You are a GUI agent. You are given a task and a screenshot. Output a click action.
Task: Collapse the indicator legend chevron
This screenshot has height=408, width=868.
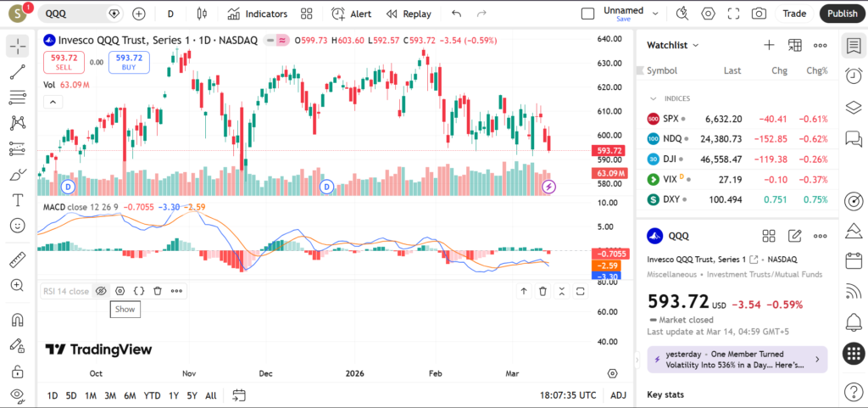52,102
